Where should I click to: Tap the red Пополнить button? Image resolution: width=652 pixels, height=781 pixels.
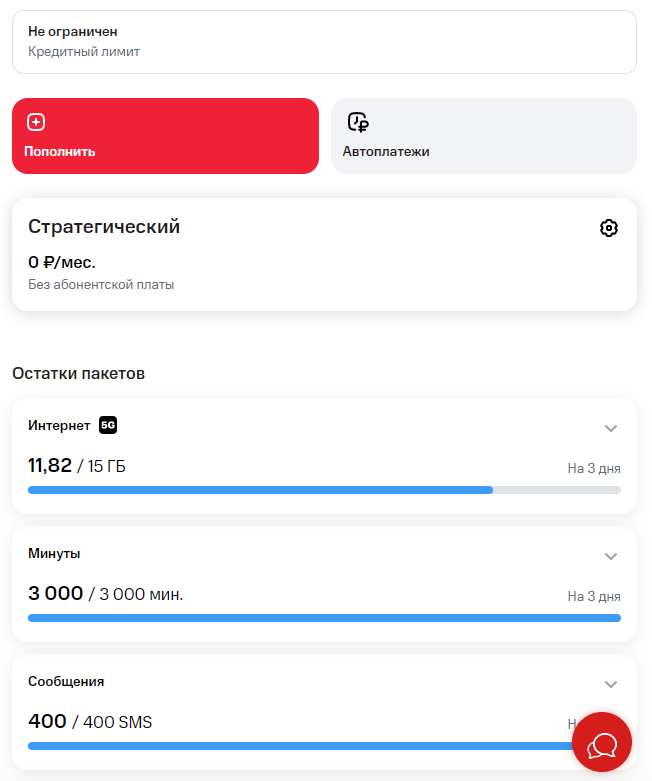coord(165,136)
